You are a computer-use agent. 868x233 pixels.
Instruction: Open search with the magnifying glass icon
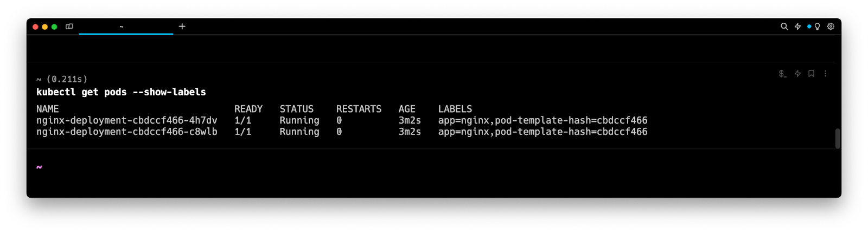tap(784, 27)
